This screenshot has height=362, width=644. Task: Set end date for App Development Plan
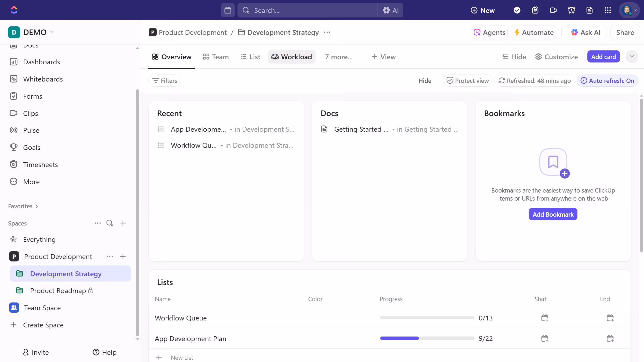tap(610, 339)
